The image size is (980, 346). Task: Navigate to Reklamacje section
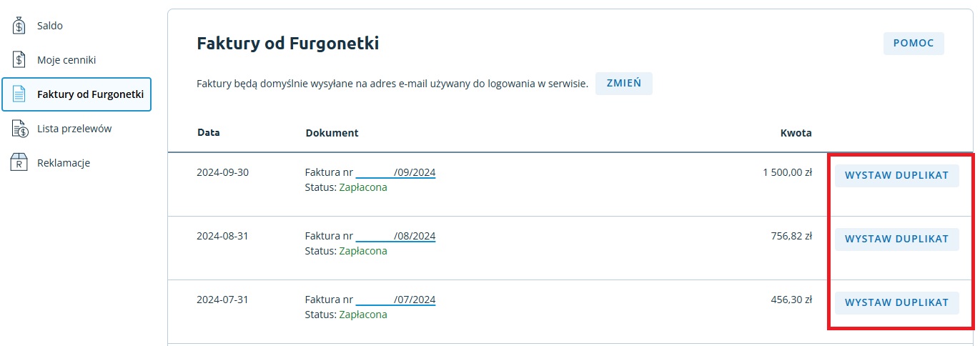tap(64, 163)
